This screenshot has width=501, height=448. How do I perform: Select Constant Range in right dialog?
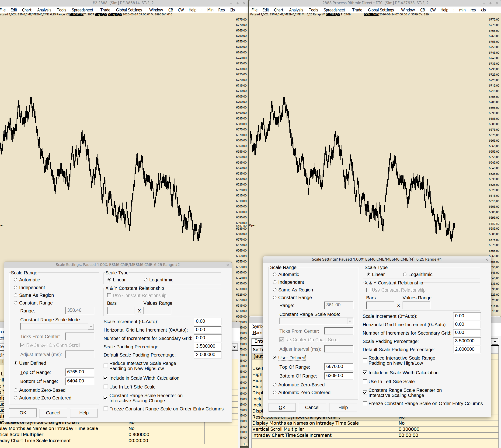275,297
